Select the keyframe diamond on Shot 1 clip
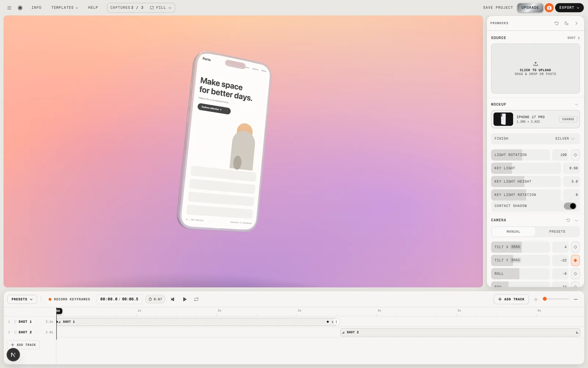The height and width of the screenshot is (368, 588). tap(328, 322)
